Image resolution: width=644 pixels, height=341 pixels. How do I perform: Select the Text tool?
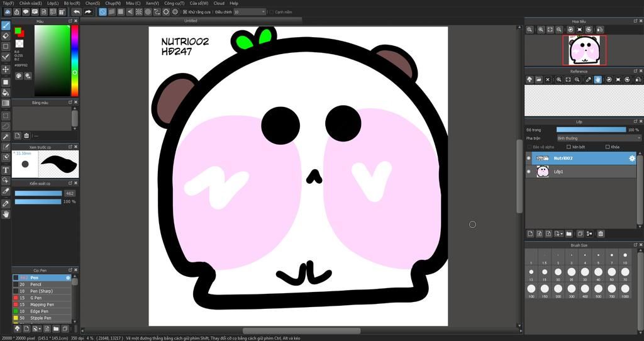pyautogui.click(x=6, y=170)
